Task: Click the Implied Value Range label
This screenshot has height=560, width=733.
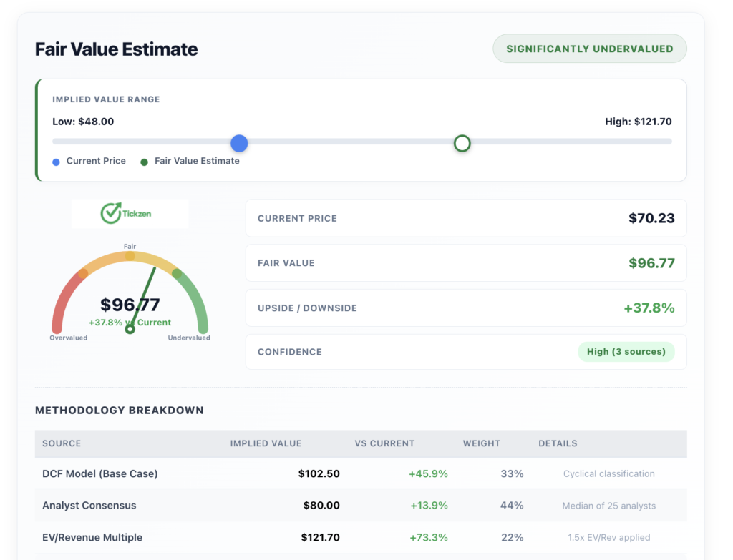Action: tap(106, 99)
